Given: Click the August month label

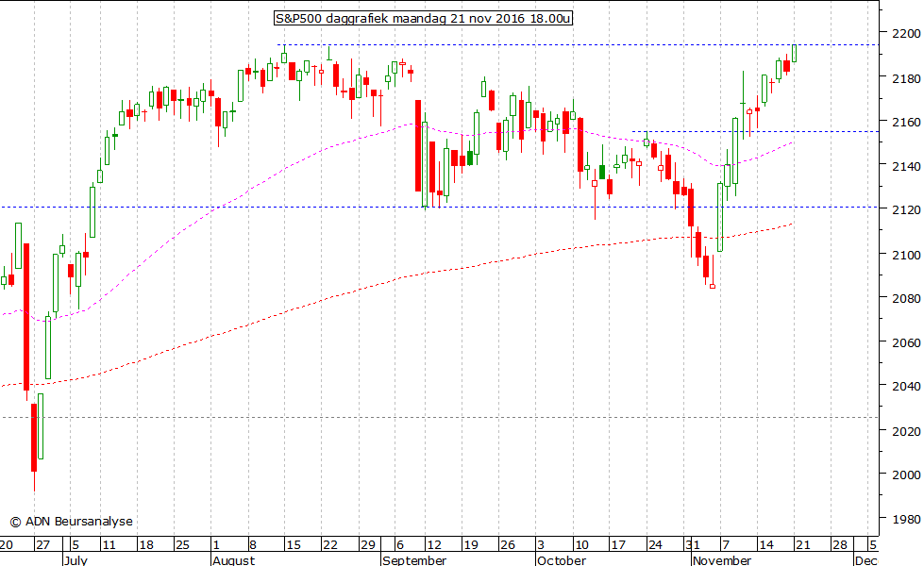Looking at the screenshot, I should tap(234, 560).
